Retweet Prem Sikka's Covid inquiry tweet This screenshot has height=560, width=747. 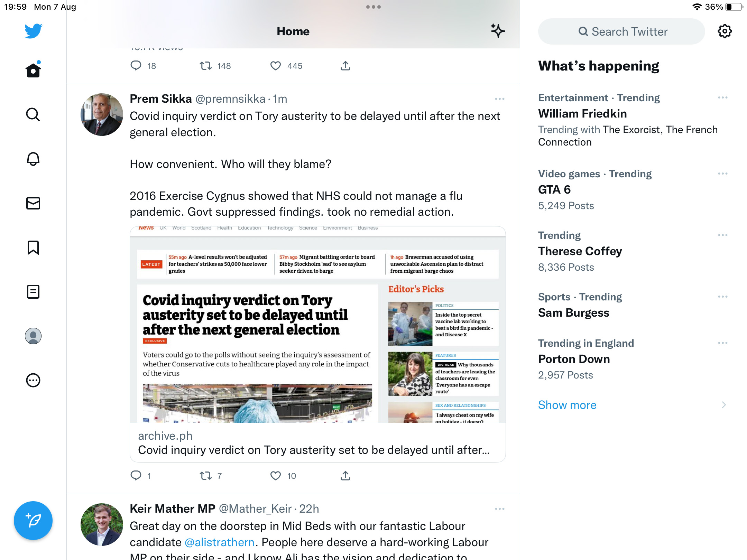(206, 476)
